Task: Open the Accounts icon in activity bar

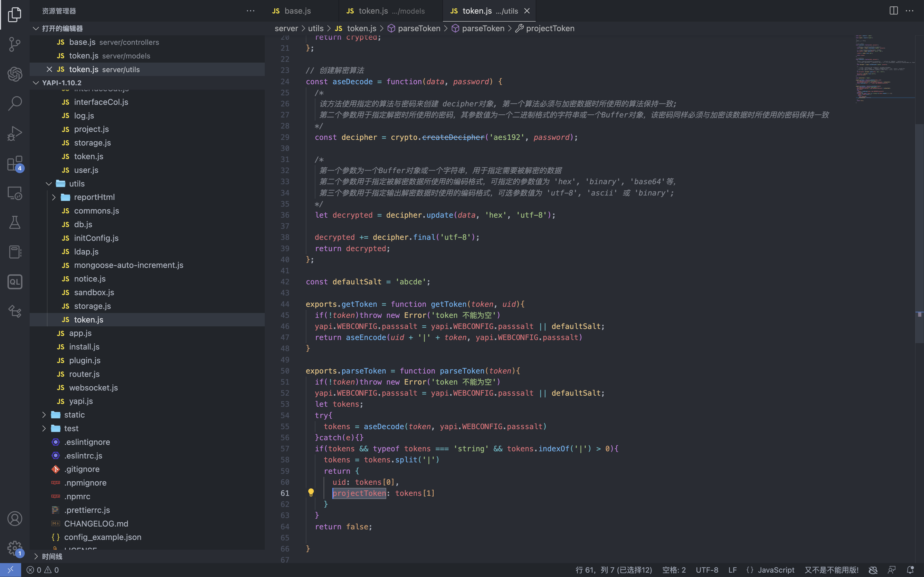Action: click(x=14, y=519)
